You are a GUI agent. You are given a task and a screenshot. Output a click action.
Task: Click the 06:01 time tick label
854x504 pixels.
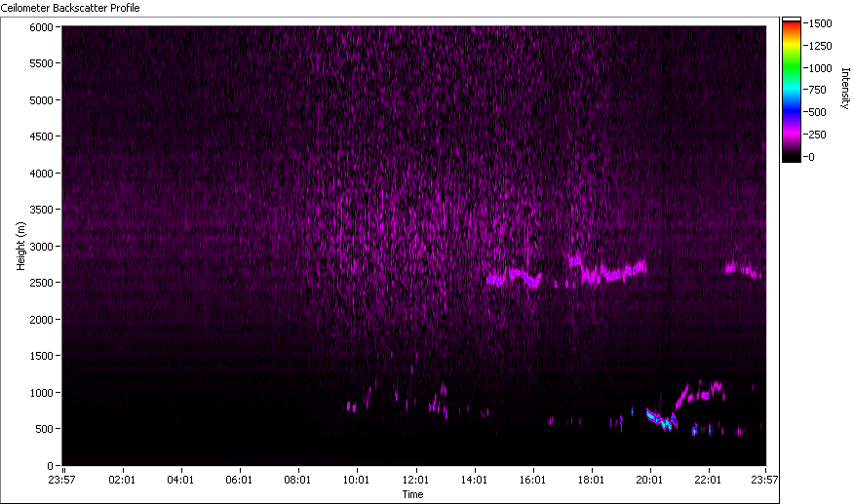point(239,480)
